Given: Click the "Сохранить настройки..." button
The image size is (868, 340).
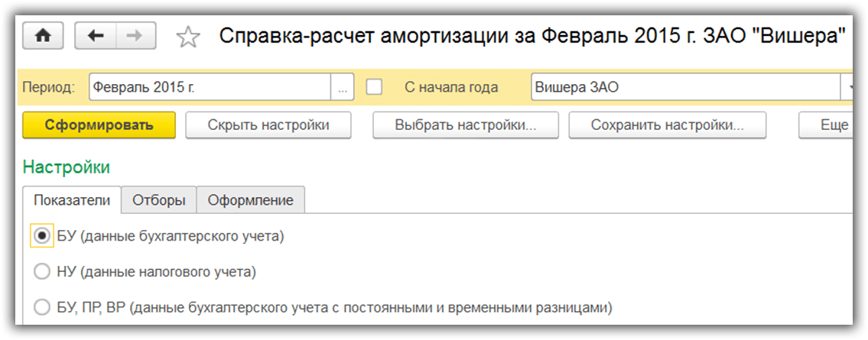Looking at the screenshot, I should [x=667, y=125].
